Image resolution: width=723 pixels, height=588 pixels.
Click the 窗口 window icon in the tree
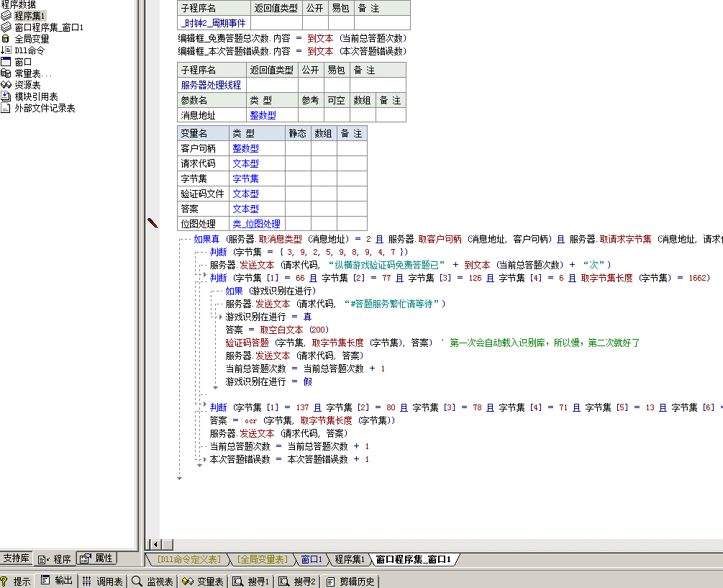(x=6, y=62)
